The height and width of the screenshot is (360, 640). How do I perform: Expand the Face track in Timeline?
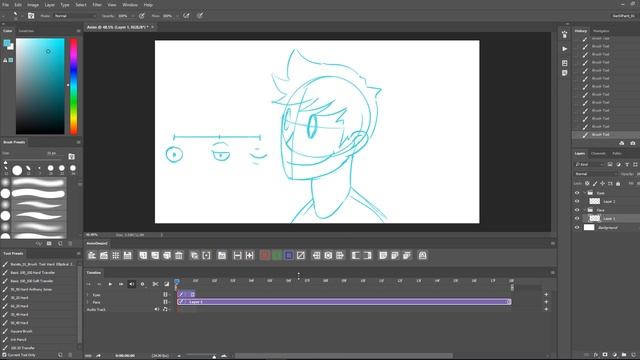click(87, 302)
